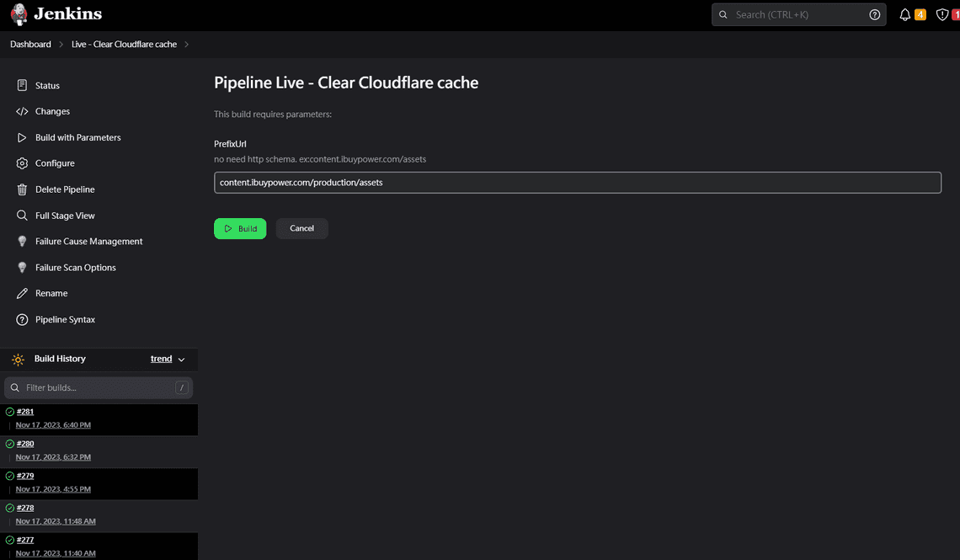Open the notifications bell icon
960x560 pixels.
point(905,15)
